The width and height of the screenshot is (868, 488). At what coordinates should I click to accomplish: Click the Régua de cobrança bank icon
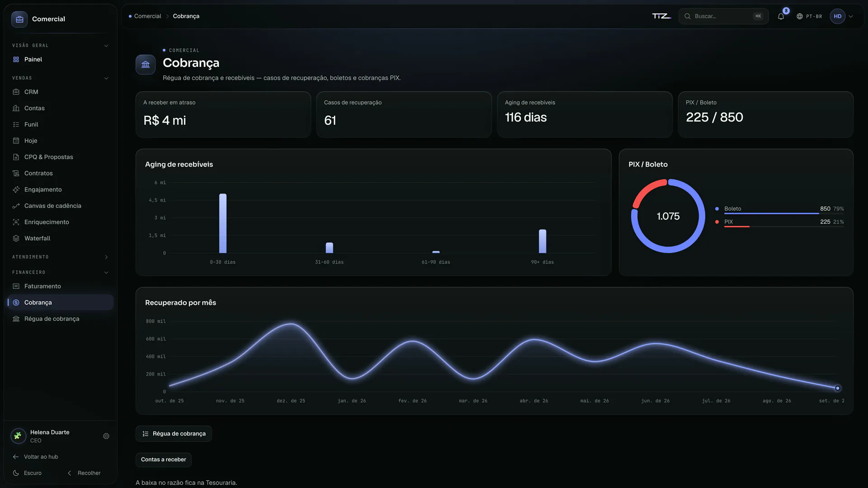[16, 319]
